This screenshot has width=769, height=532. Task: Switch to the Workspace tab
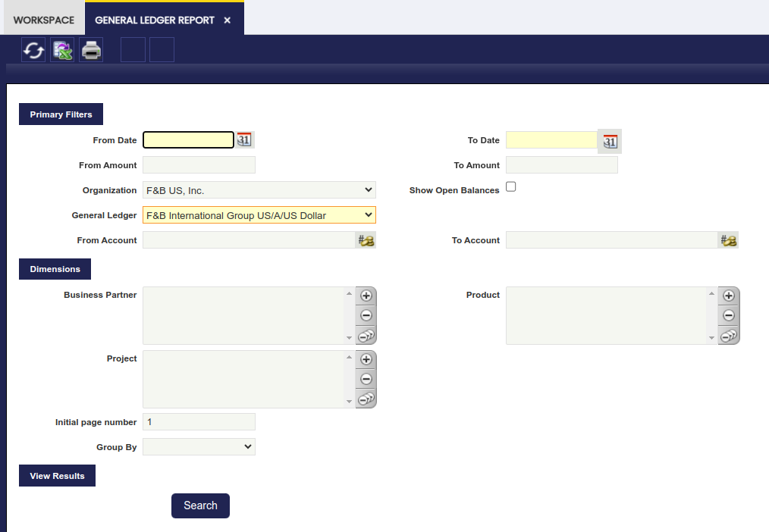[44, 20]
